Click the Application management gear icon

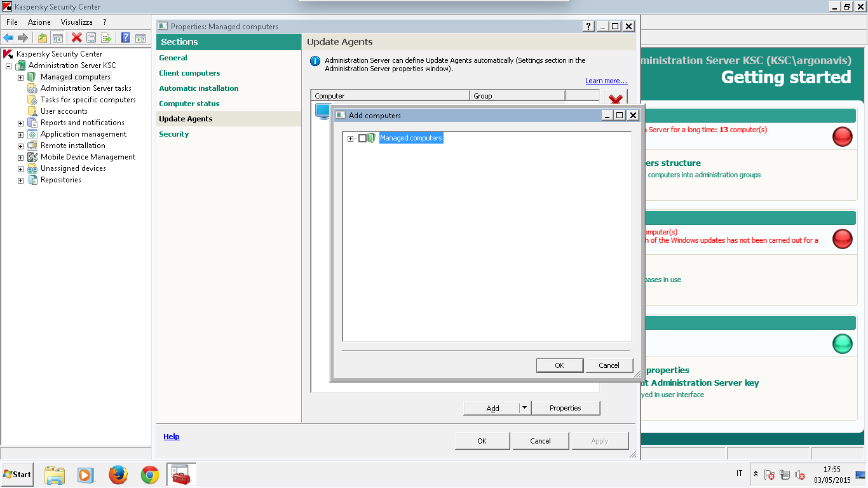pos(32,134)
